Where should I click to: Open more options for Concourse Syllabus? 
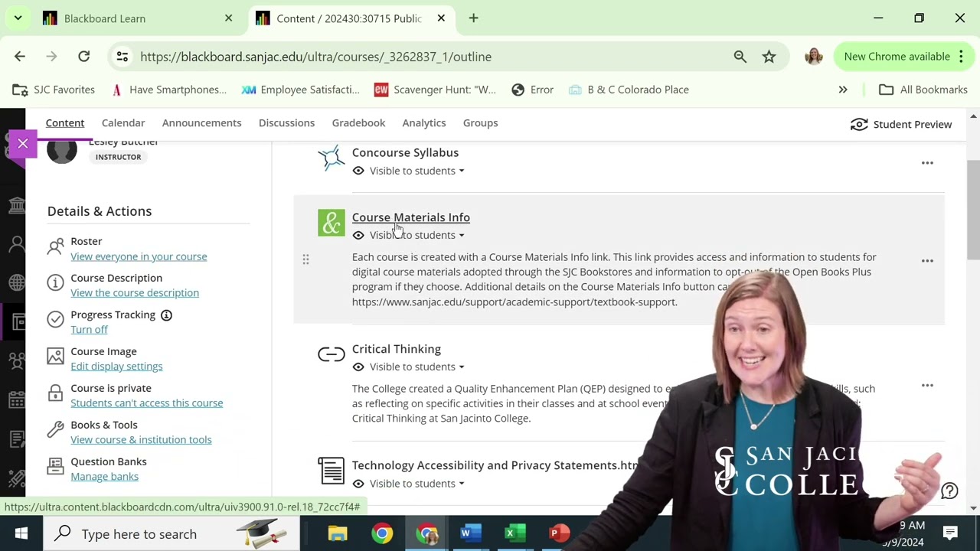(927, 162)
